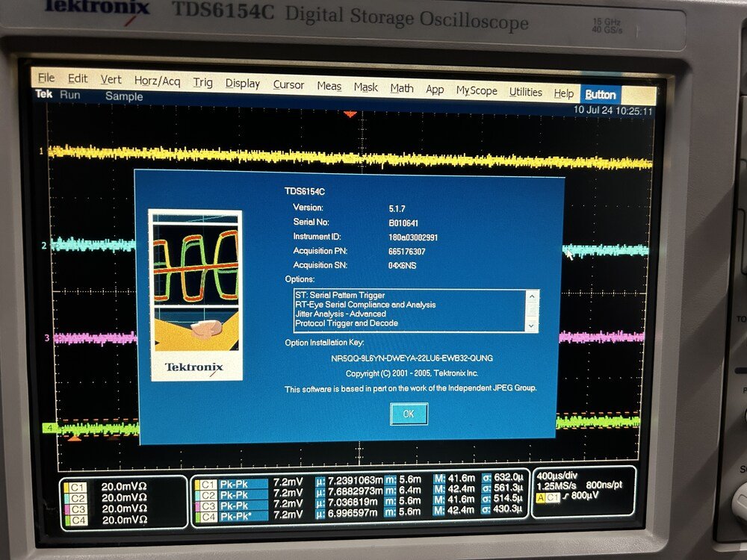
Task: Click OK in the about dialog
Action: pos(409,414)
